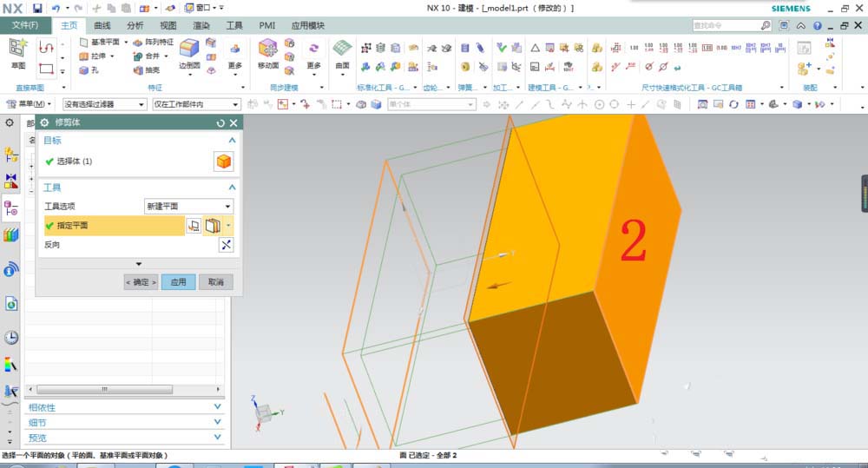Switch to the 曲线 tab
The height and width of the screenshot is (468, 868).
(102, 25)
